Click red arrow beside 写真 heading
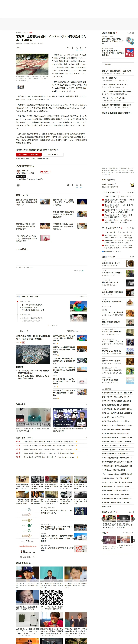The height and width of the screenshot is (644, 138). coord(107,533)
